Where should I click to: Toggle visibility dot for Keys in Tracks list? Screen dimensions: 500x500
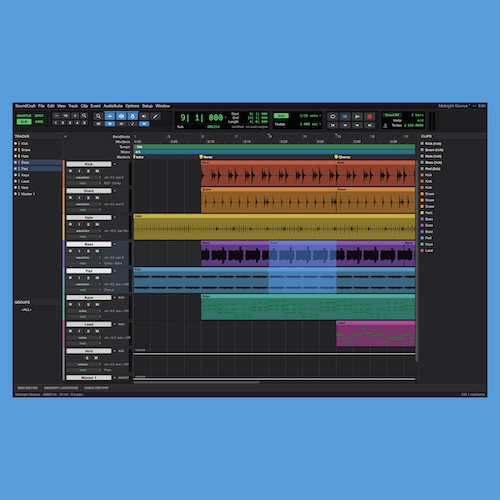coord(15,175)
